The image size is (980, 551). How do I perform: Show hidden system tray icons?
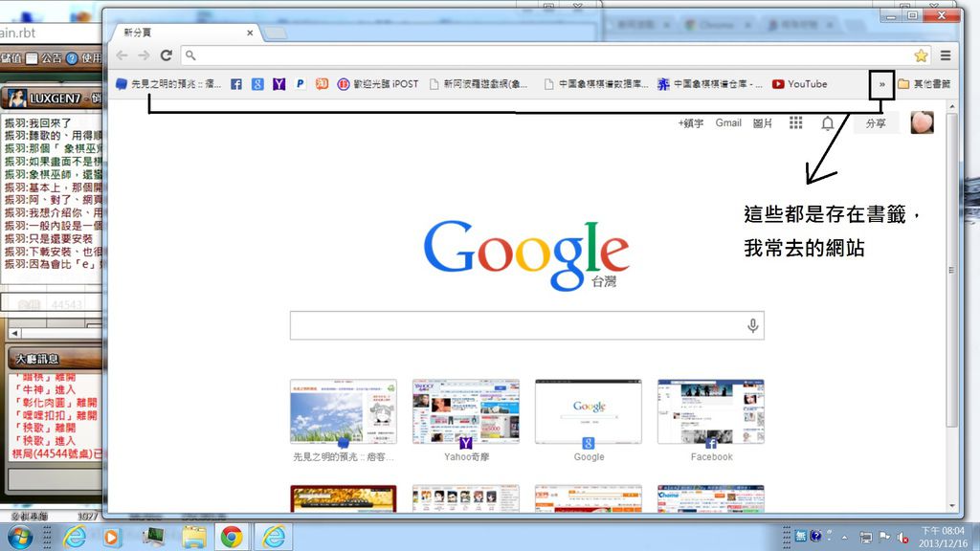click(x=844, y=538)
